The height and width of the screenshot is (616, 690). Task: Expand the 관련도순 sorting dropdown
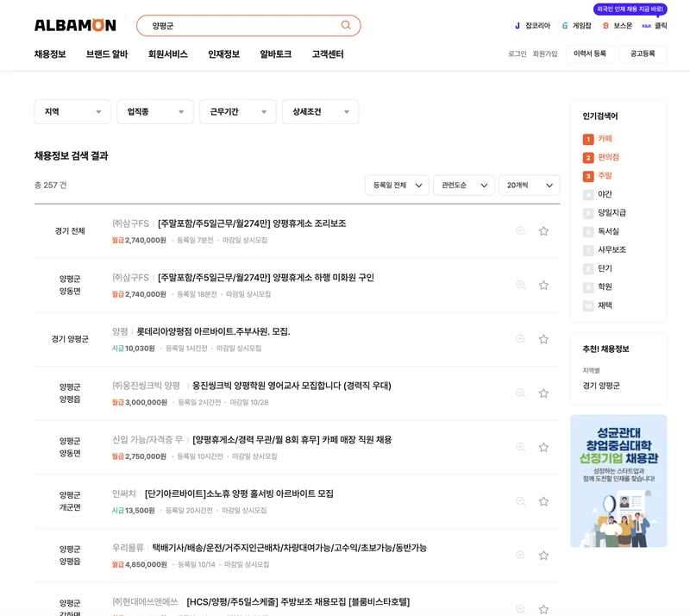(x=462, y=185)
